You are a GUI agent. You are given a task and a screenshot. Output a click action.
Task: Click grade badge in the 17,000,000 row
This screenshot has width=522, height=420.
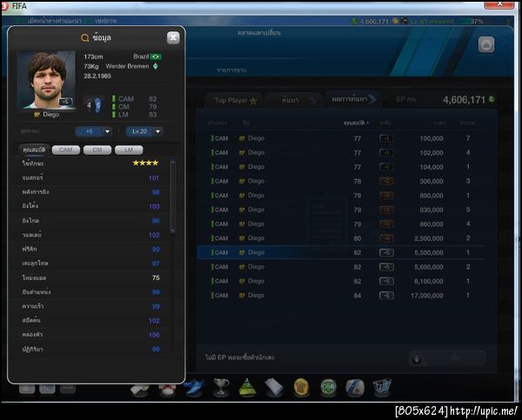click(386, 296)
